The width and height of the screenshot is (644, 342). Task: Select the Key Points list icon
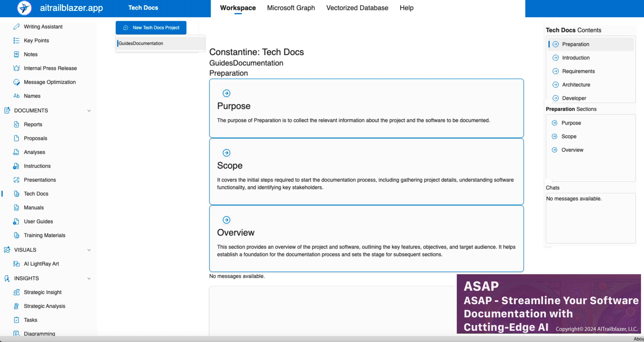(x=16, y=40)
